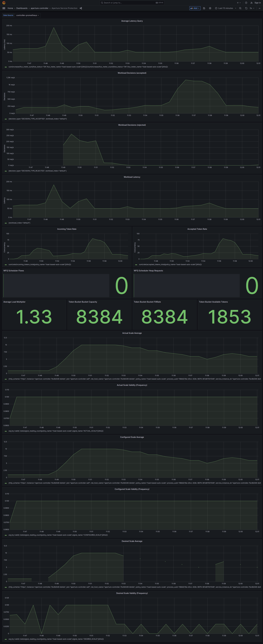263x644 pixels.
Task: Open Configured Scale Validity (Frequency) panel title
Action: click(132, 489)
